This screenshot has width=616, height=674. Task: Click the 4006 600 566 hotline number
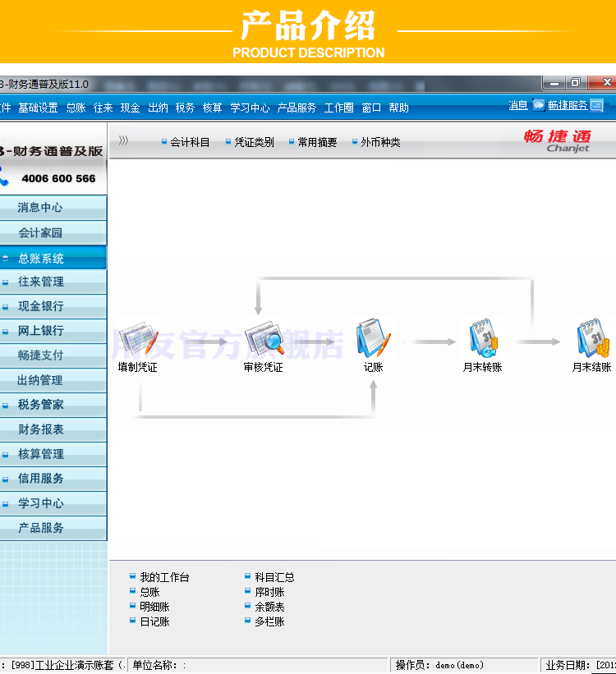(x=58, y=178)
